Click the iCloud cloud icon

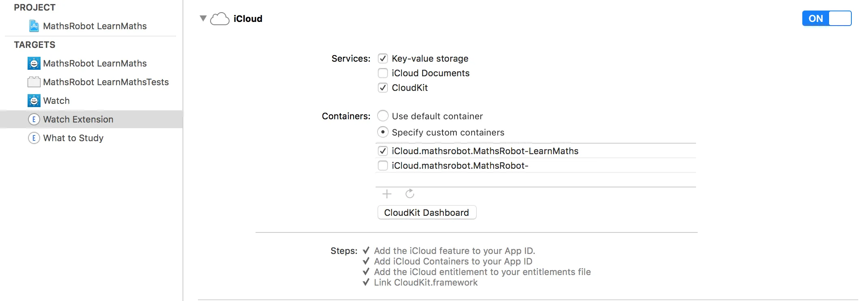pos(220,19)
